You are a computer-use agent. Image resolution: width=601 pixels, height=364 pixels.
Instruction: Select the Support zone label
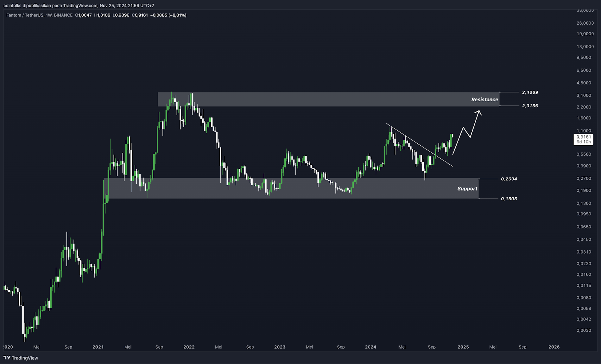coord(467,189)
